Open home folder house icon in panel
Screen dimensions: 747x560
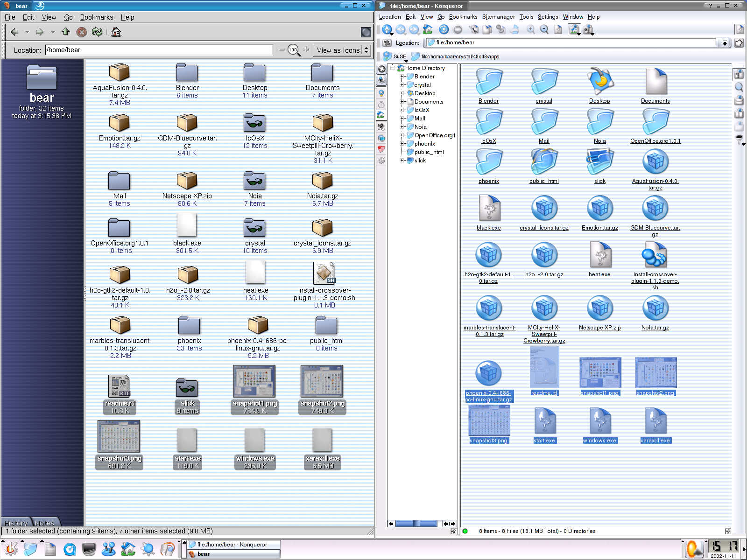coord(128,549)
